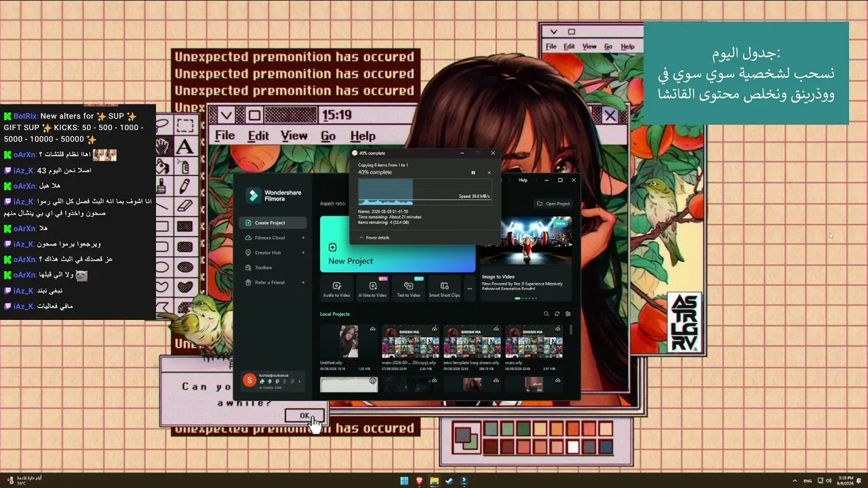Launch the Text to Video tool
This screenshot has height=488, width=868.
[x=408, y=289]
